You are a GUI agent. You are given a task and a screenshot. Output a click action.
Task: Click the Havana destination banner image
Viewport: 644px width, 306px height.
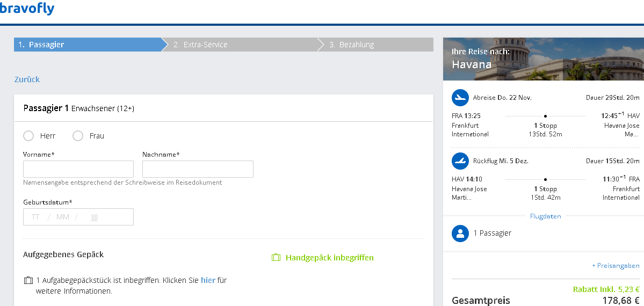tap(544, 59)
